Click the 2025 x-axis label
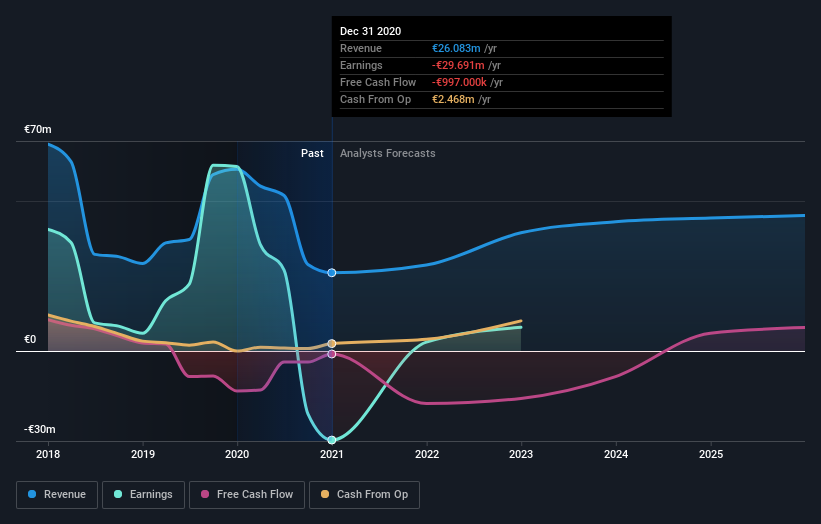This screenshot has height=524, width=821. click(711, 454)
